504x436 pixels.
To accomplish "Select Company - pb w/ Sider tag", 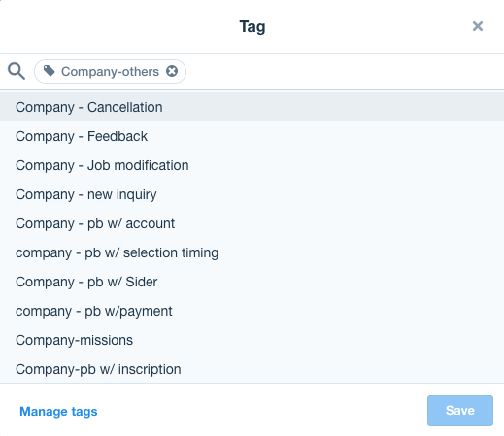I will (252, 282).
